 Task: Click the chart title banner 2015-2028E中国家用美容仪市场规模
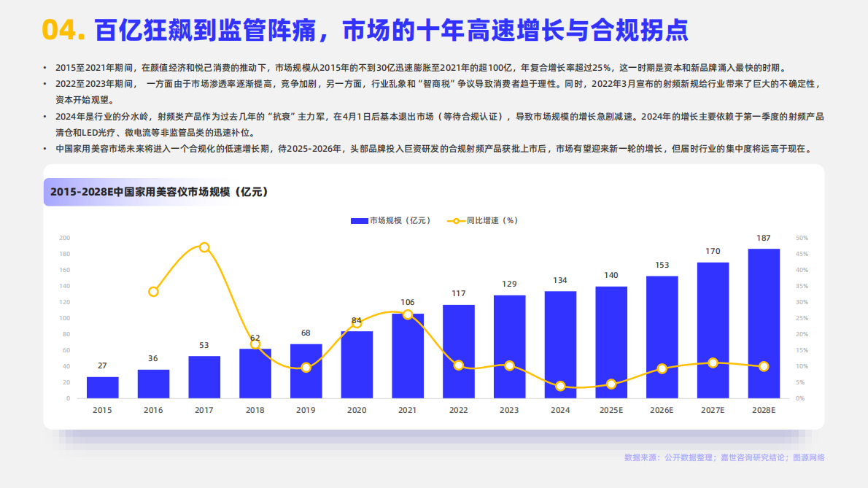tap(159, 193)
